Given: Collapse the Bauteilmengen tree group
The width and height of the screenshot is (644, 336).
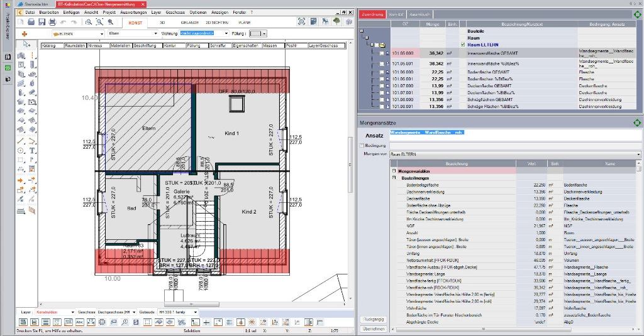Looking at the screenshot, I should click(394, 178).
